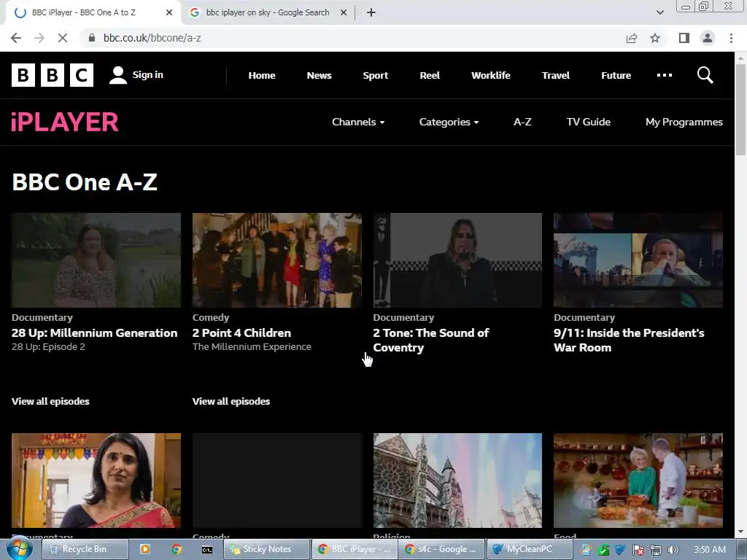Expand the Categories dropdown
The image size is (747, 560).
coord(449,122)
